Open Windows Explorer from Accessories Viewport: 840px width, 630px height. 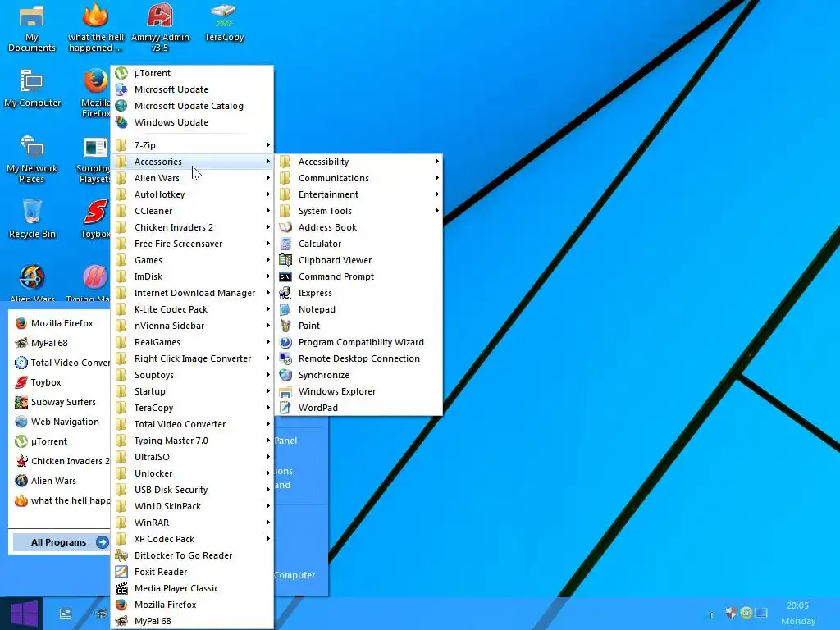coord(358,391)
